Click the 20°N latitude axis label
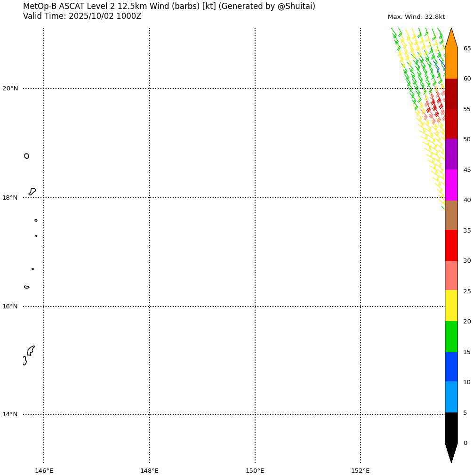 (10, 89)
